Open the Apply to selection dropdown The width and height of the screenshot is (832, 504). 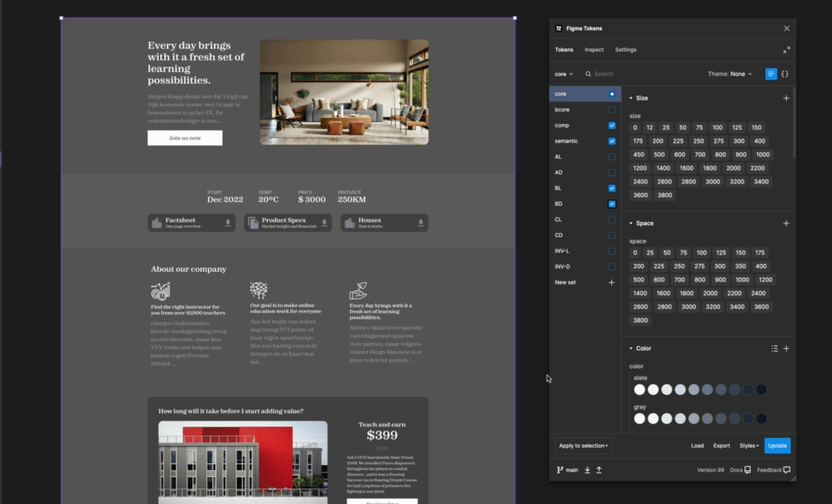point(584,446)
